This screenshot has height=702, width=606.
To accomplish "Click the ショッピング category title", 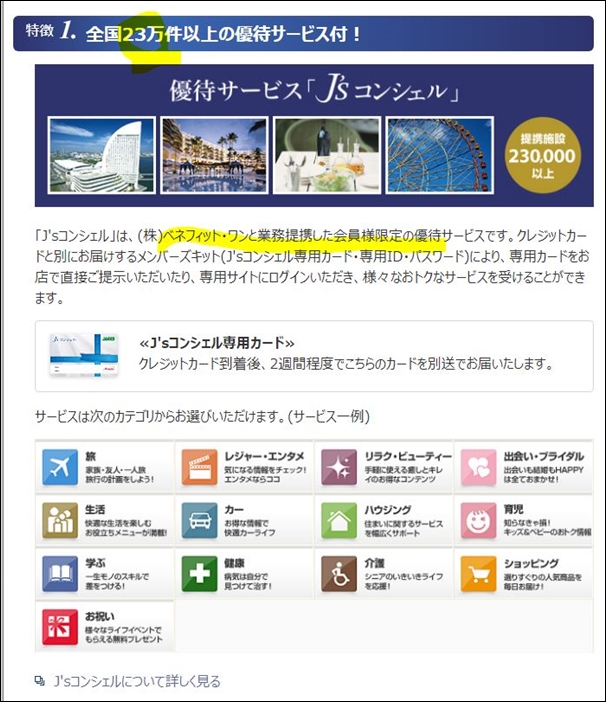I will (x=531, y=563).
